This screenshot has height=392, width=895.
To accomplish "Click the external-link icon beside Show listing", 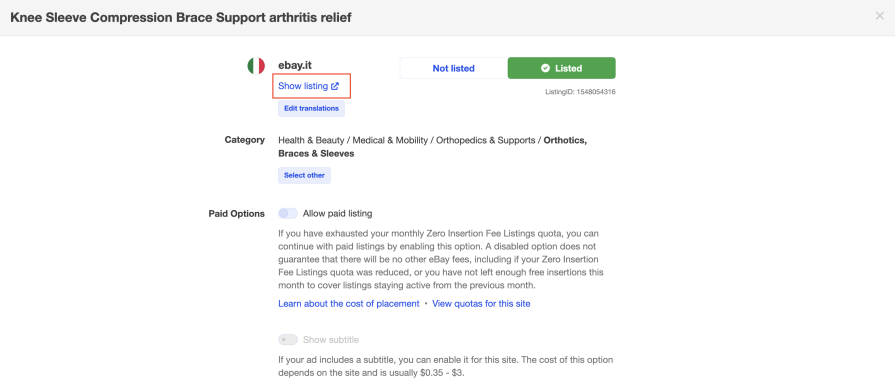I will pos(335,86).
